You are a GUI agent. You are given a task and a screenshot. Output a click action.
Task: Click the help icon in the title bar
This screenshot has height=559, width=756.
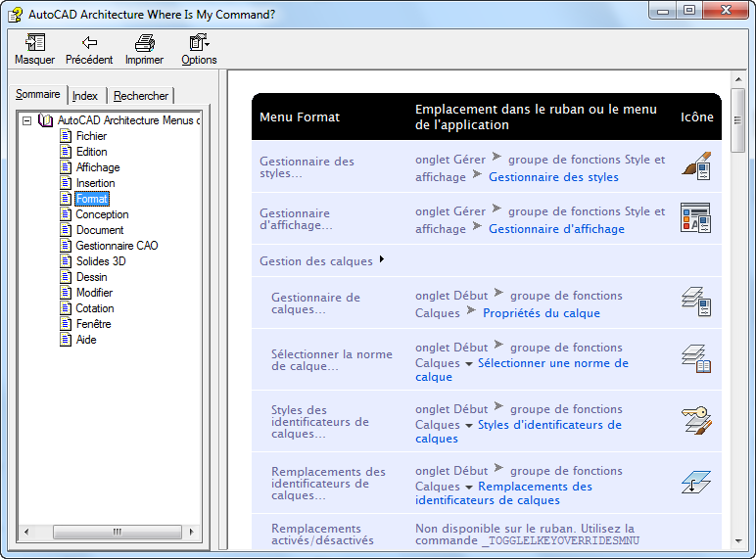(x=15, y=15)
